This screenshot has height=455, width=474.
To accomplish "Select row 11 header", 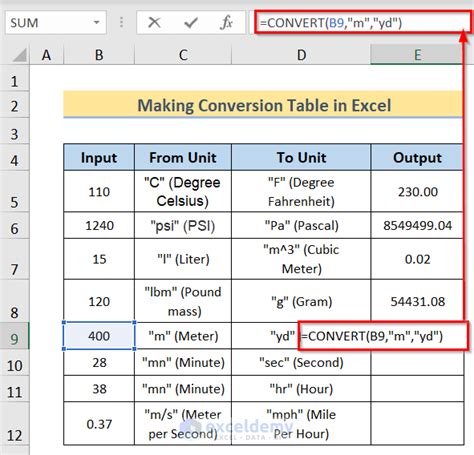I will (14, 389).
